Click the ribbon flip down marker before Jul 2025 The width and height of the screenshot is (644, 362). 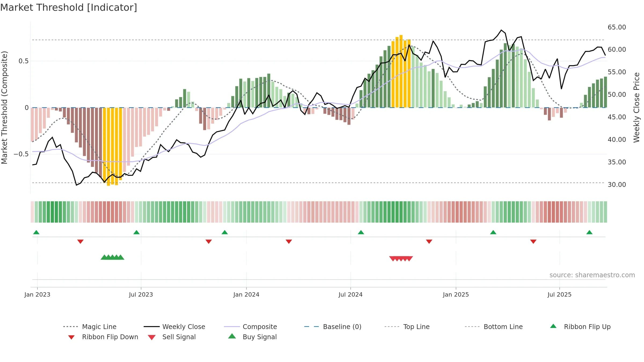point(533,242)
